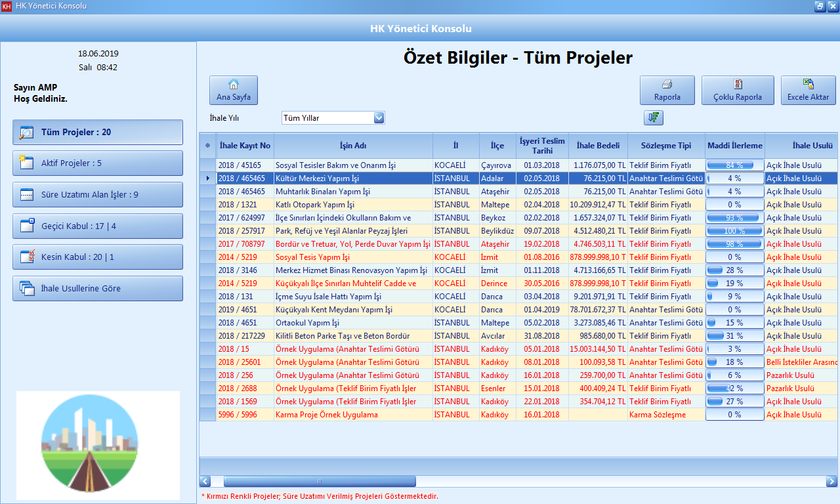
Task: Sort by İhale Bedeli column header
Action: 598,146
